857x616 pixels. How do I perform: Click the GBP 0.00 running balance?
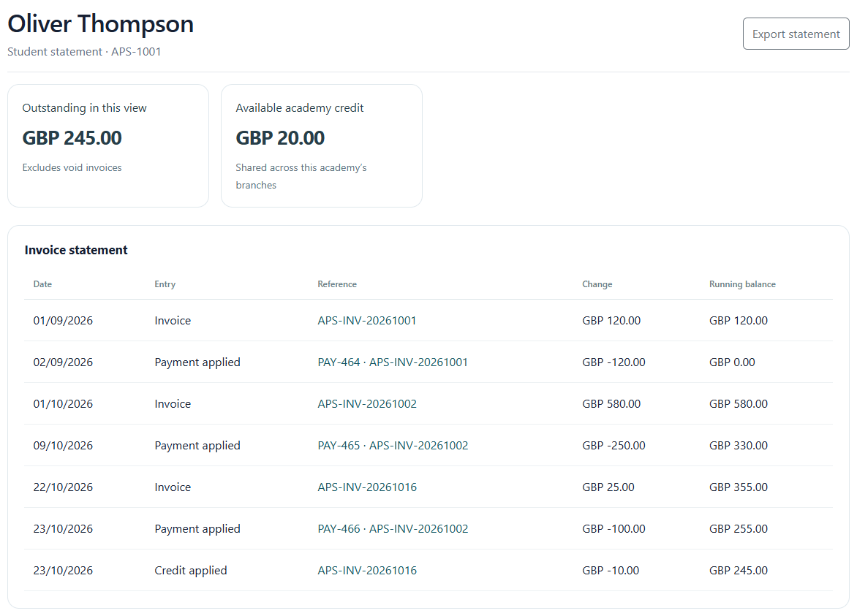(732, 362)
